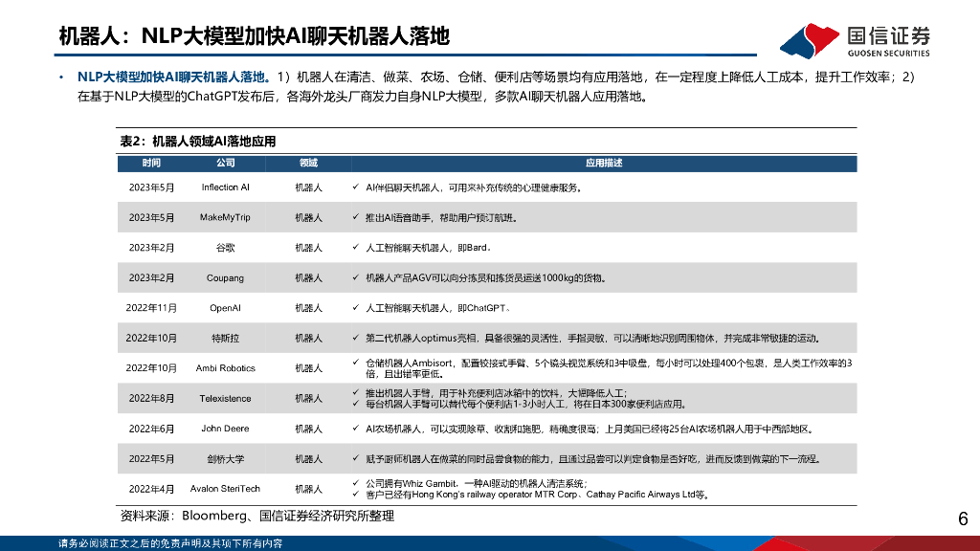Click the OpenAI company name
980x551 pixels.
(224, 307)
